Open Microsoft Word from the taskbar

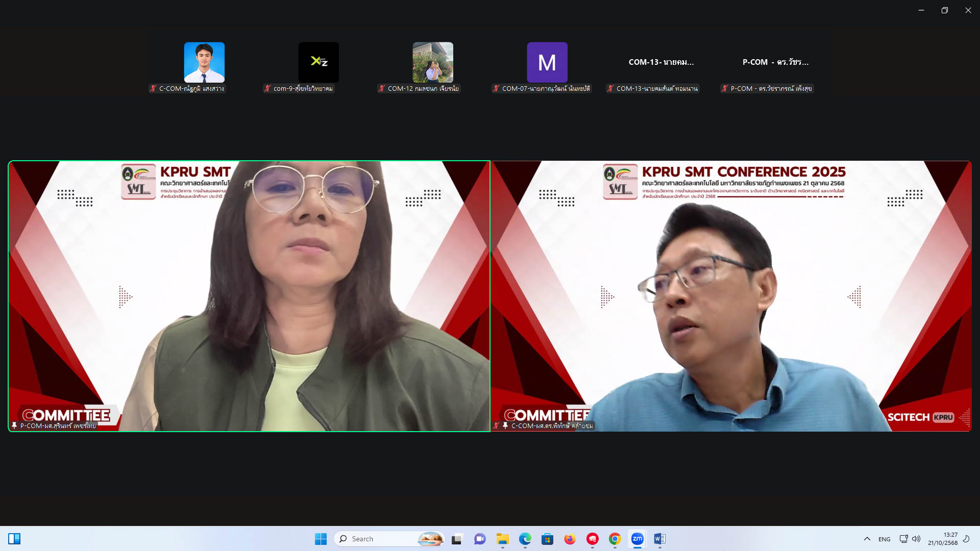click(x=659, y=539)
